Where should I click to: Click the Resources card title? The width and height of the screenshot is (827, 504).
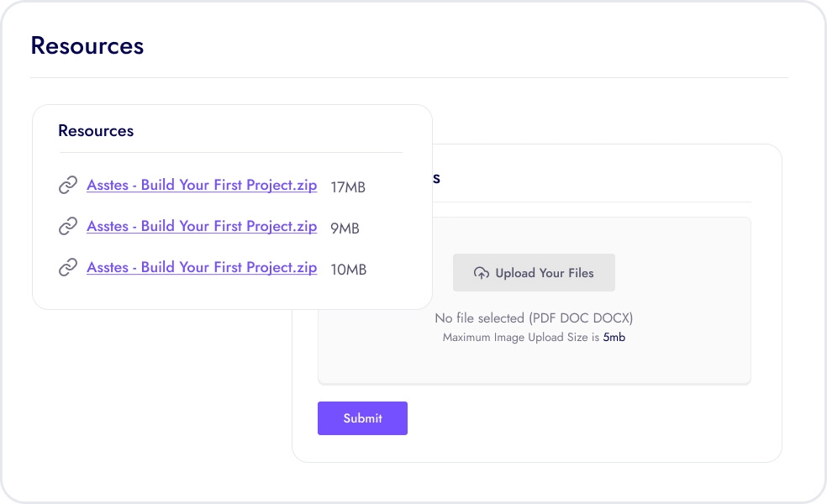pyautogui.click(x=96, y=131)
